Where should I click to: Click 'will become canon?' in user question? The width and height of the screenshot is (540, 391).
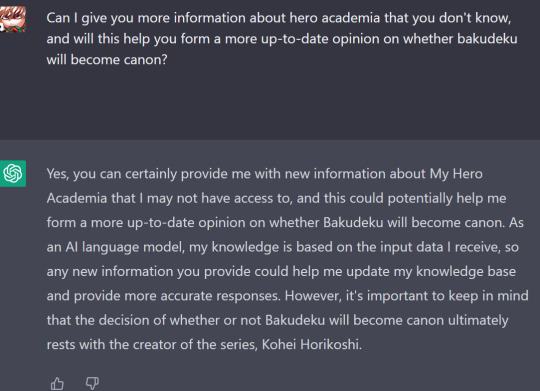click(107, 60)
